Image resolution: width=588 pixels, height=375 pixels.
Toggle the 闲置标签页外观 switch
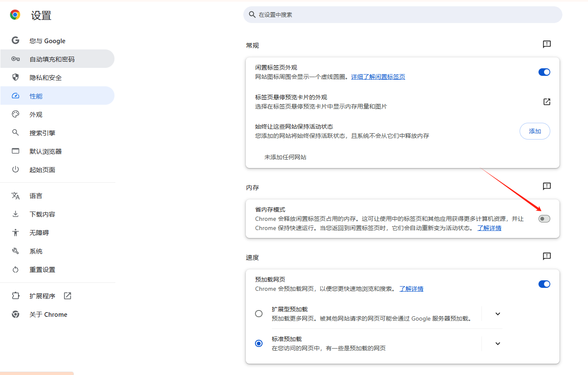coord(544,72)
